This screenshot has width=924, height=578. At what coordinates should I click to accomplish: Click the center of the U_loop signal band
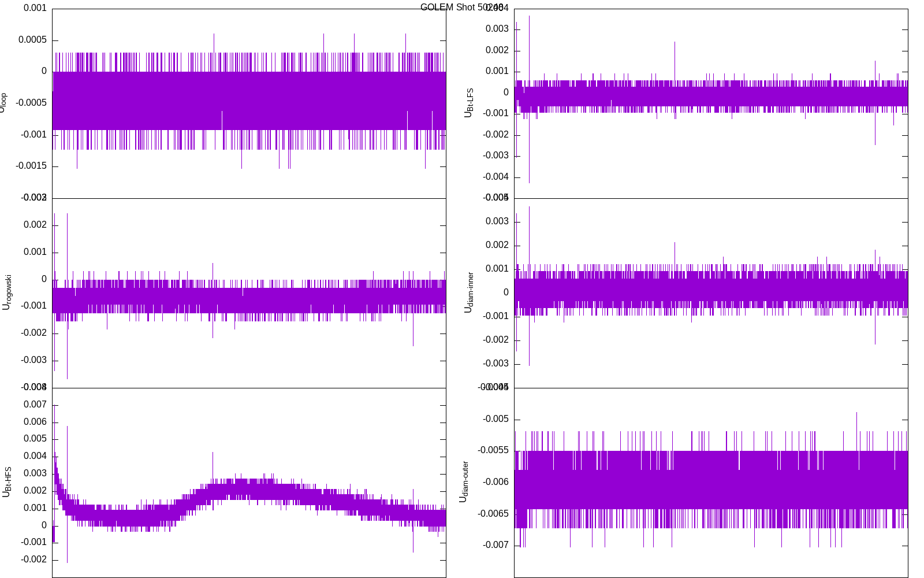(x=249, y=101)
